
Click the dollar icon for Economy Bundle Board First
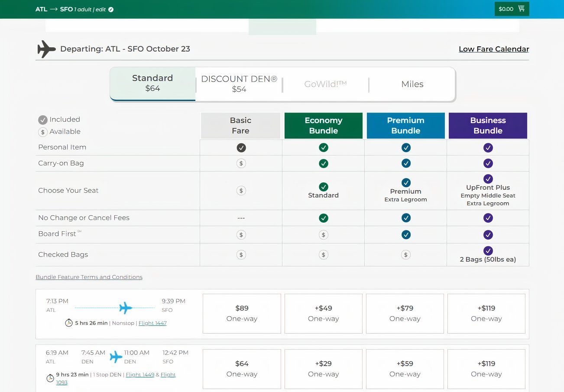pyautogui.click(x=323, y=235)
